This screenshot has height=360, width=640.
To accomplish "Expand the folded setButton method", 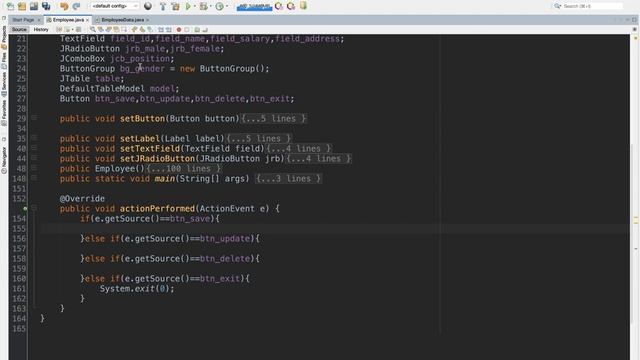I will coord(34,118).
